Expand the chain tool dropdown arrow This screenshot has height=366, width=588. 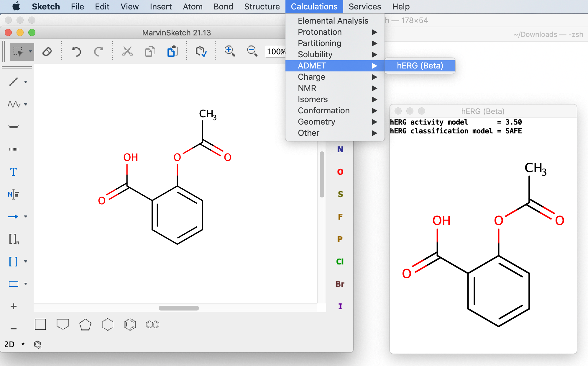(26, 104)
